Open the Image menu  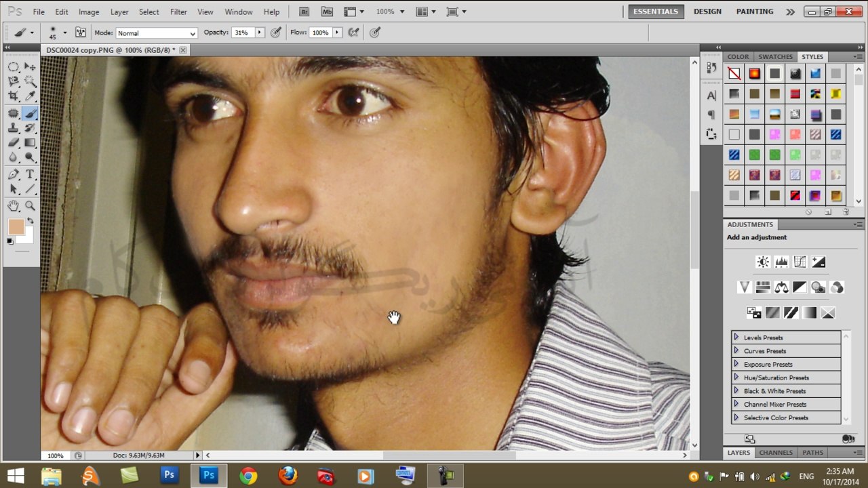89,12
